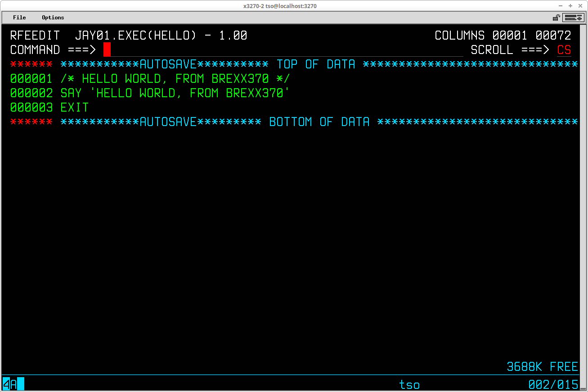Viewport: 588px width, 392px height.
Task: Select line number 000003
Action: click(x=31, y=108)
